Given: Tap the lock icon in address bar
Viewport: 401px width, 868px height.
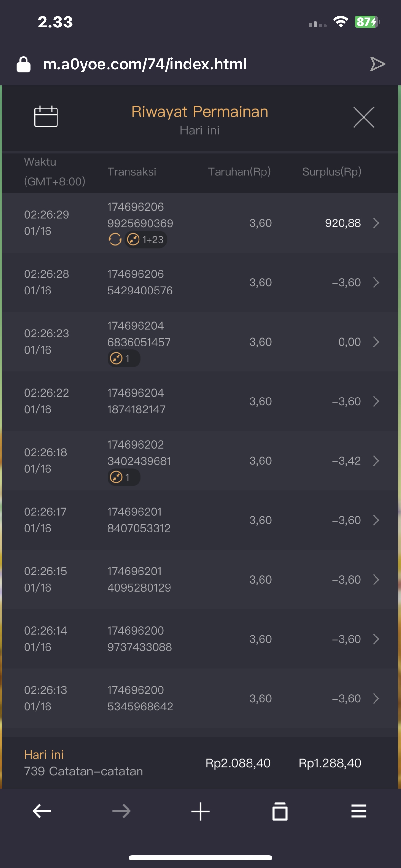Looking at the screenshot, I should [x=24, y=64].
